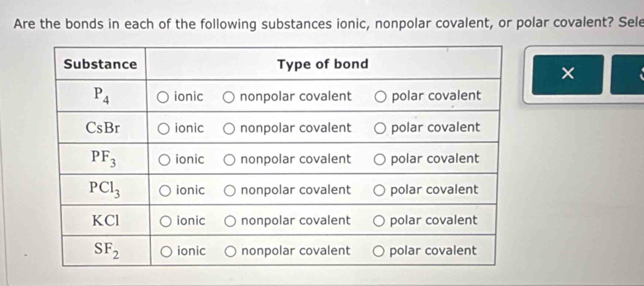
Task: Set KCl bond type to polar covalent
Action: [x=381, y=220]
